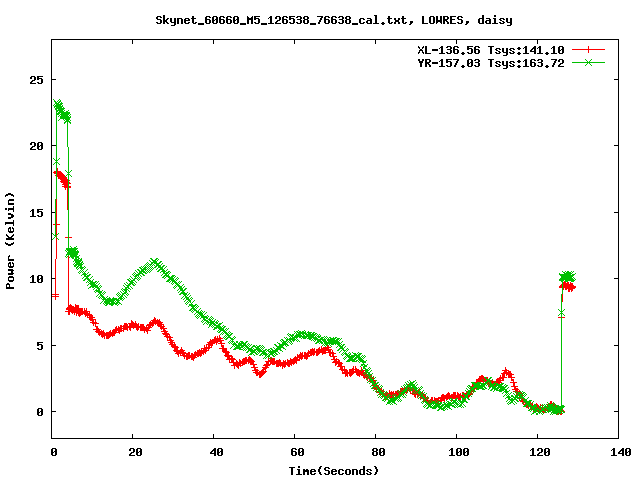Click the x-axis tick label 60
The height and width of the screenshot is (480, 640).
click(x=297, y=452)
